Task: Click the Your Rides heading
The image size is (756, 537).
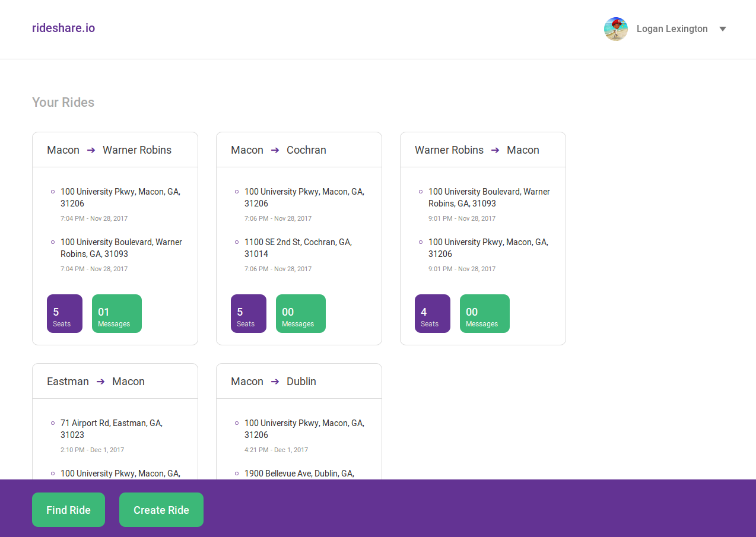Action: pos(63,102)
